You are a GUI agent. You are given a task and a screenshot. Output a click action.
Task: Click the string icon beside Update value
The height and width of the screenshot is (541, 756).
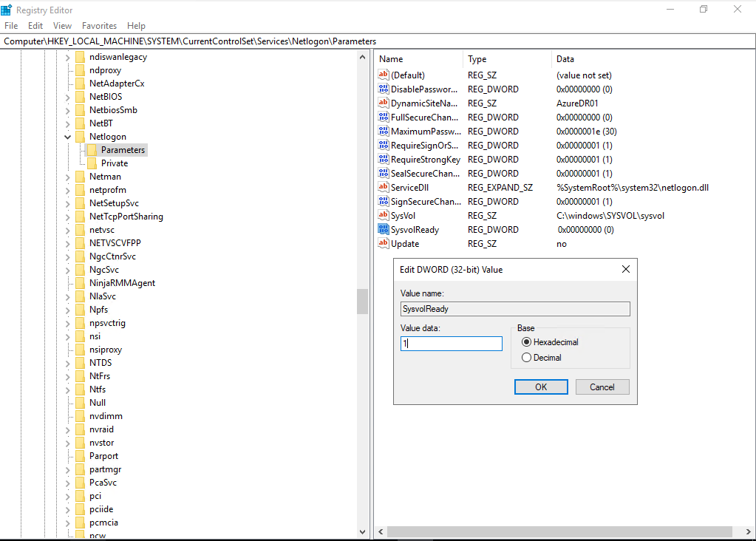click(384, 243)
